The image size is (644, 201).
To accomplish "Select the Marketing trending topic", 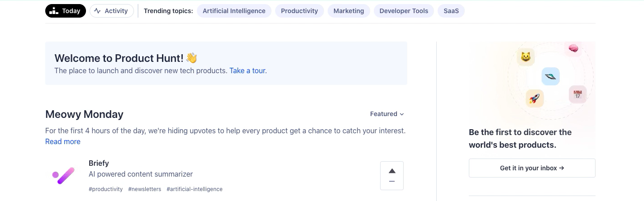I will [x=348, y=11].
